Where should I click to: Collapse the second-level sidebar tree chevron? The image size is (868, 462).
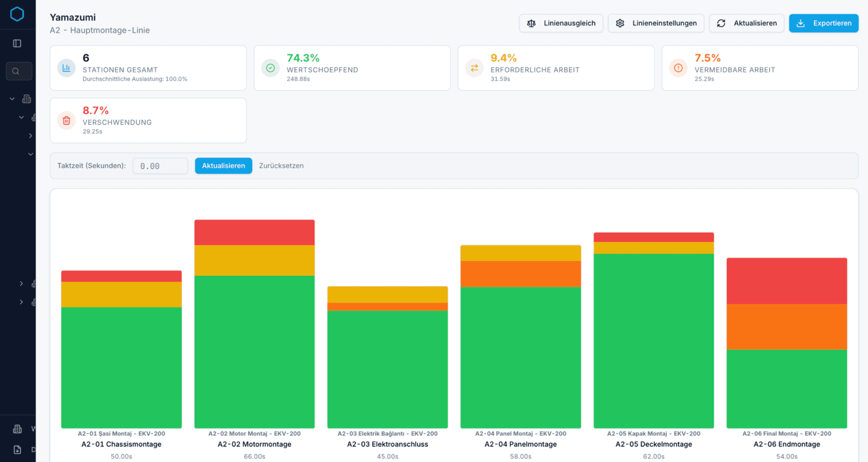tap(21, 117)
